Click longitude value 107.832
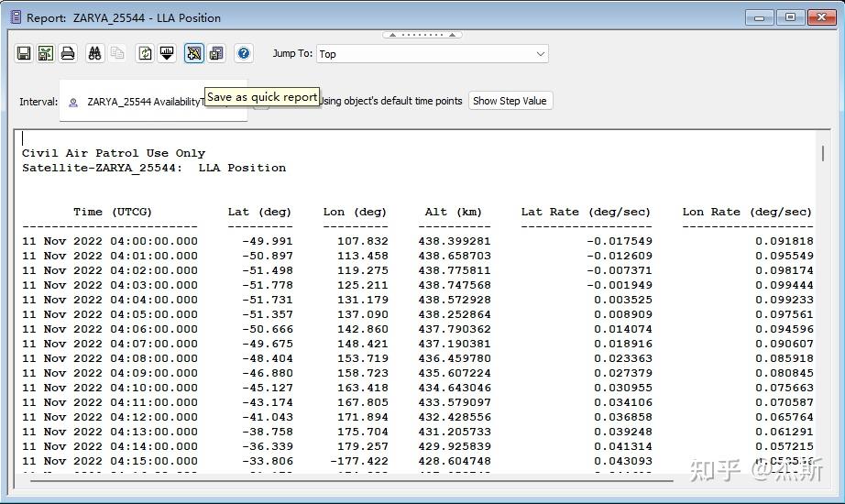This screenshot has width=845, height=504. [x=363, y=241]
